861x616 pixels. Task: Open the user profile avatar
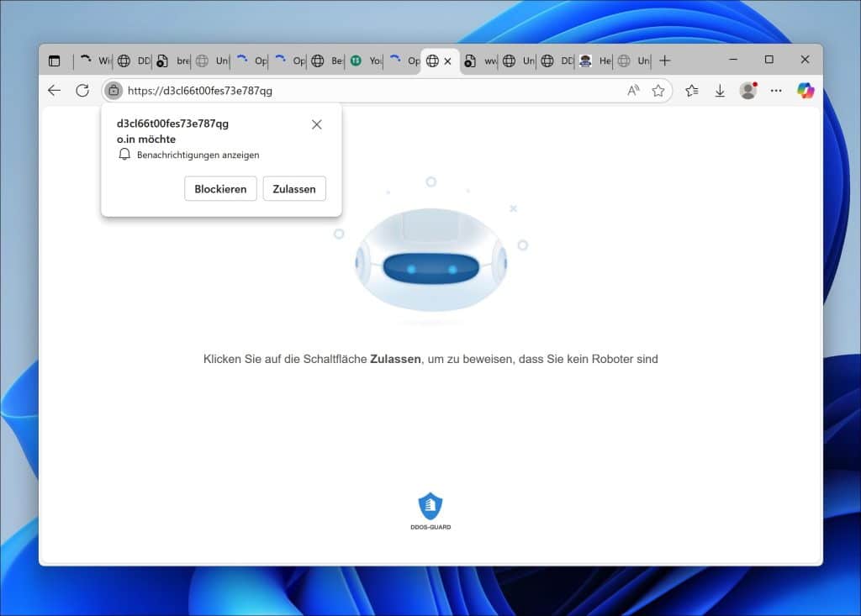pos(747,91)
